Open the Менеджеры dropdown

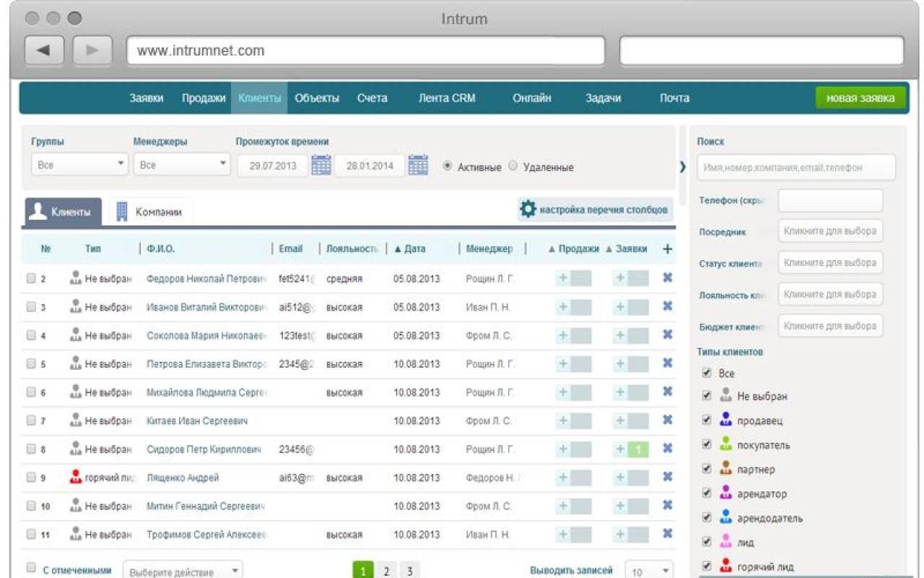point(182,165)
